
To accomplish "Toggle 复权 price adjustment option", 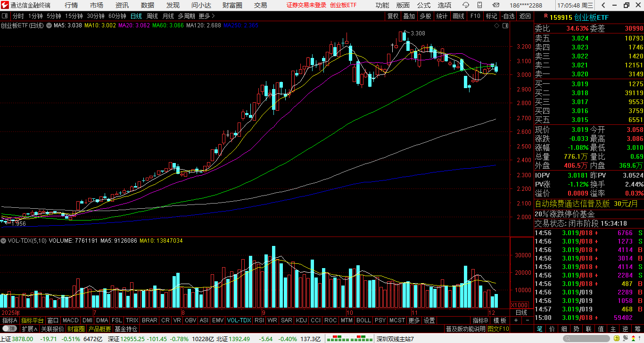I will click(393, 16).
